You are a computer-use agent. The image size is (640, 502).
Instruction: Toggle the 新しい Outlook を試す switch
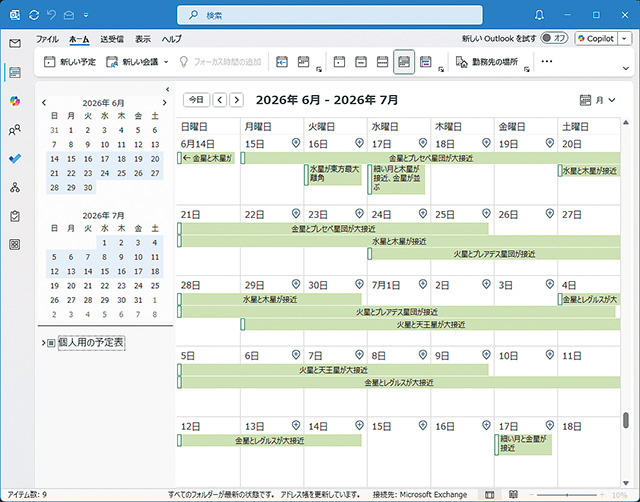(554, 38)
